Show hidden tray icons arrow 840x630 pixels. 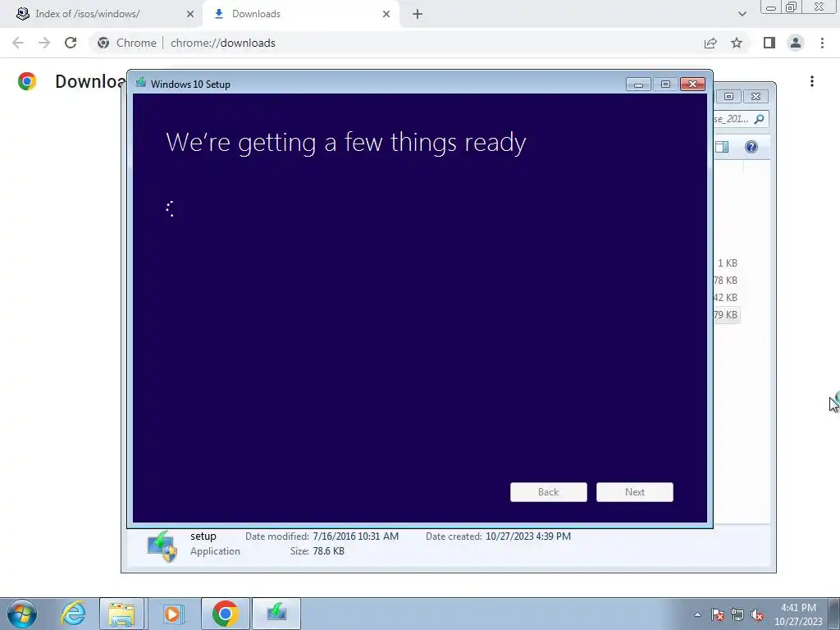(697, 614)
